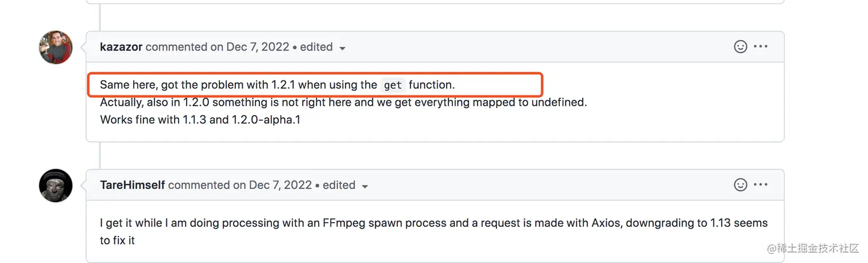Screen dimensions: 868x263
Task: Open the kazazor username link
Action: (x=121, y=47)
